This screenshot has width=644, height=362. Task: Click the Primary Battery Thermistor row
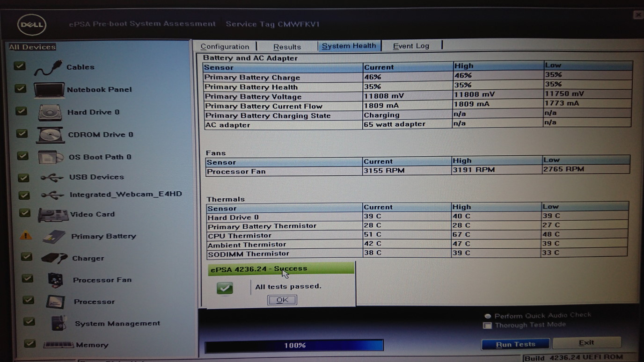[x=417, y=225]
